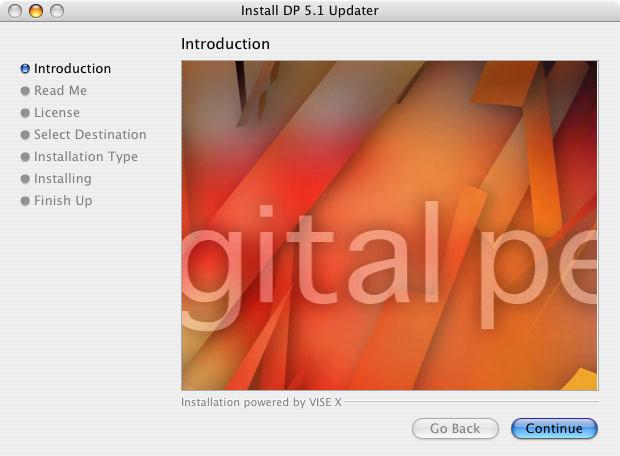Click the Introduction heading above image
The image size is (620, 456).
tap(225, 44)
